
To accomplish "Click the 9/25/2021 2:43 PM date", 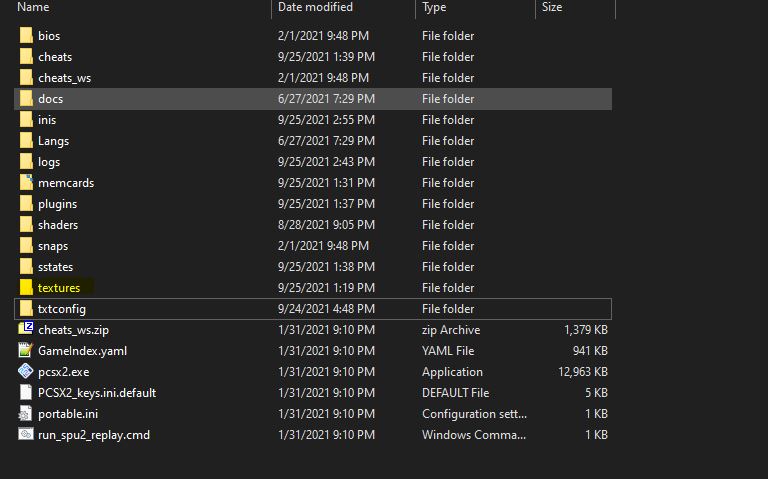I will [x=326, y=162].
